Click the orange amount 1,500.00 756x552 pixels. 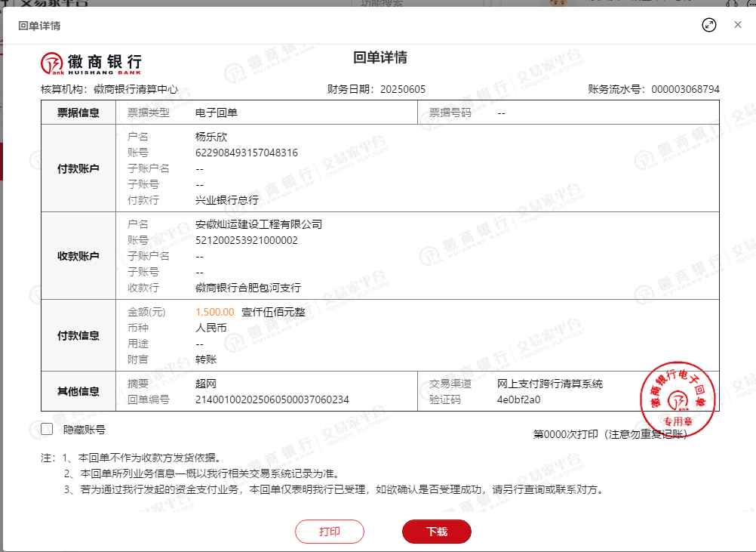coord(214,312)
